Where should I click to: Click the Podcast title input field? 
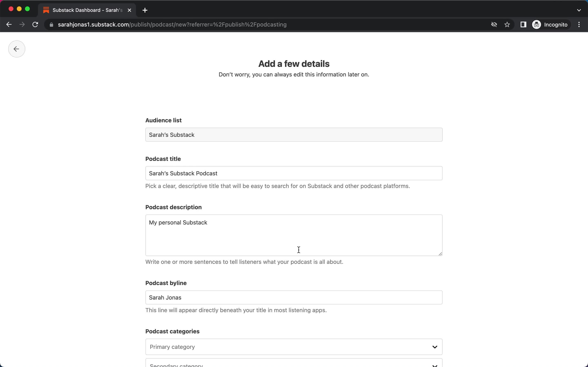(x=294, y=173)
